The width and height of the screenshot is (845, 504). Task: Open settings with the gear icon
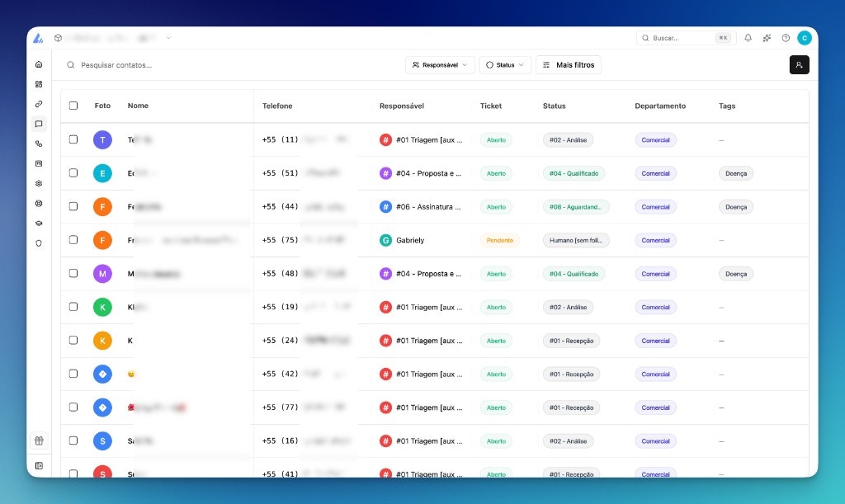(x=38, y=183)
